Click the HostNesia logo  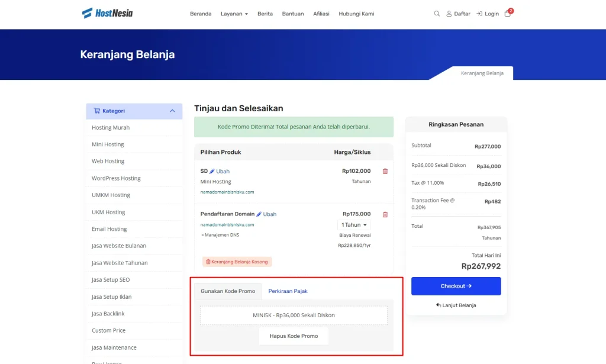pos(107,13)
